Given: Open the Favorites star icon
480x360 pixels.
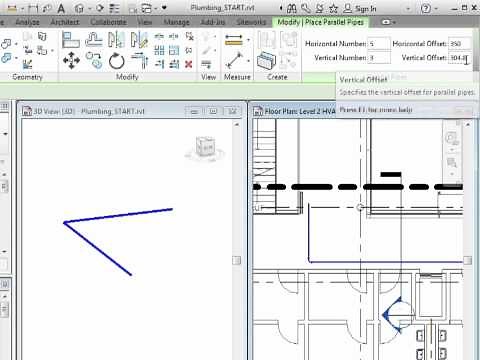Looking at the screenshot, I should pos(333,8).
